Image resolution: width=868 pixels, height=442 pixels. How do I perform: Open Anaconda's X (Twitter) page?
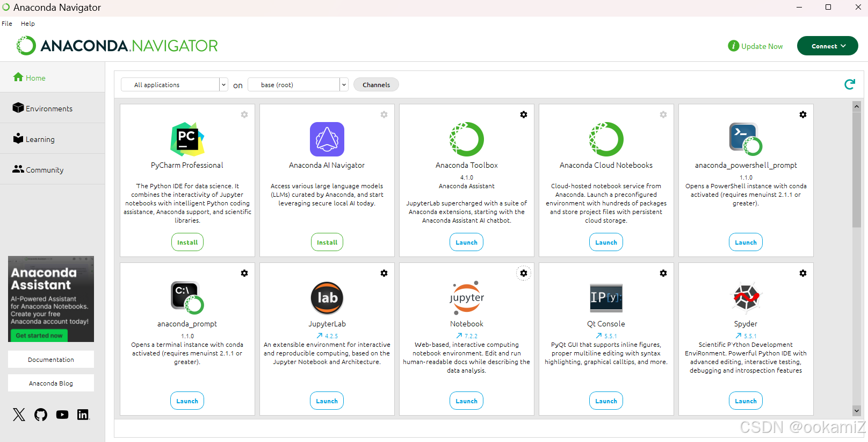coord(19,415)
